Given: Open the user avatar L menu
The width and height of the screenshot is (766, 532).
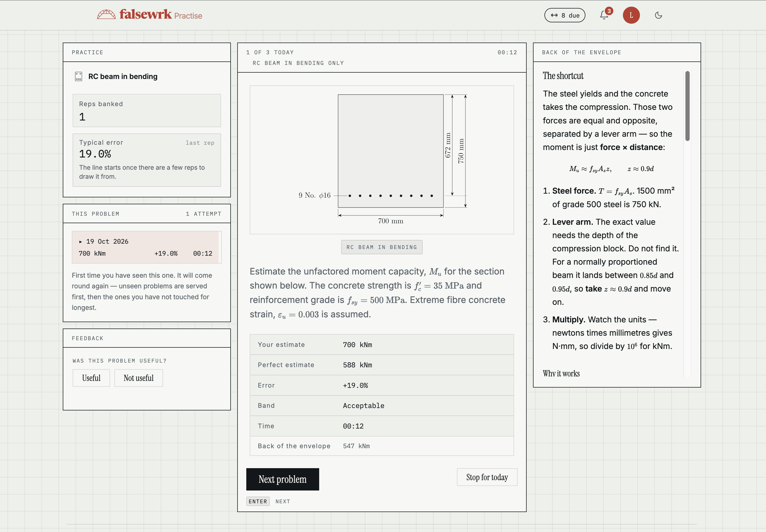Looking at the screenshot, I should click(631, 15).
